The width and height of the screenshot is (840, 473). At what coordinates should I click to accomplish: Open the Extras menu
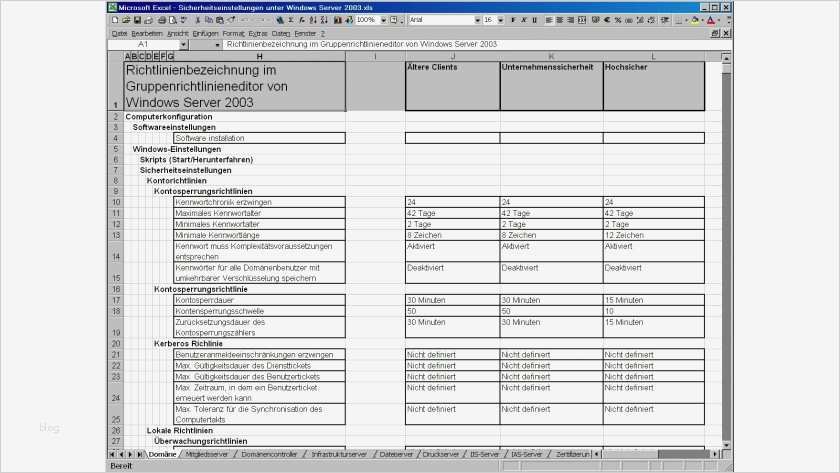258,33
